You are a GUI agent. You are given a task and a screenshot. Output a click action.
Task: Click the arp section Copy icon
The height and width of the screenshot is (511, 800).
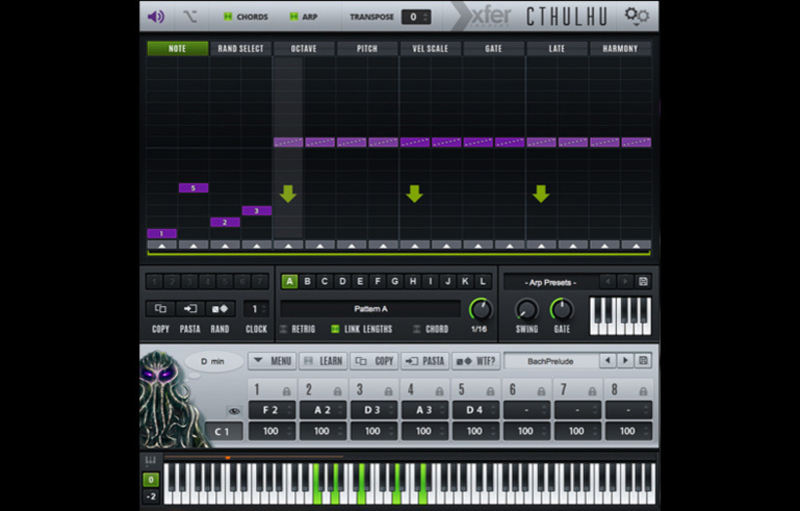tap(160, 309)
